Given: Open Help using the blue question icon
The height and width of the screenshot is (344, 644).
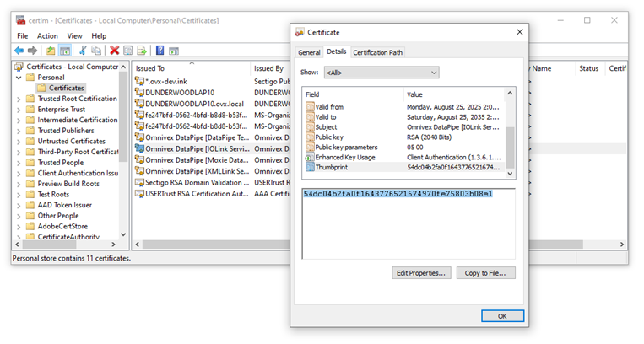Looking at the screenshot, I should pyautogui.click(x=160, y=51).
